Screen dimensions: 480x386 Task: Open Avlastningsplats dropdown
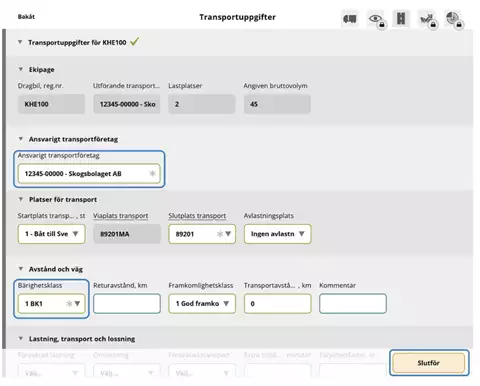click(x=277, y=234)
